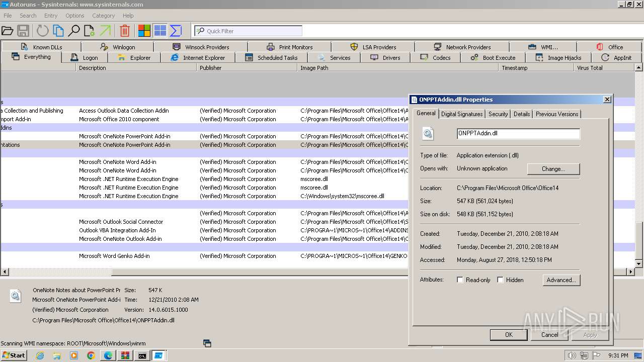Viewport: 644px width, 362px height.
Task: Switch to the Services tab
Action: 334,58
